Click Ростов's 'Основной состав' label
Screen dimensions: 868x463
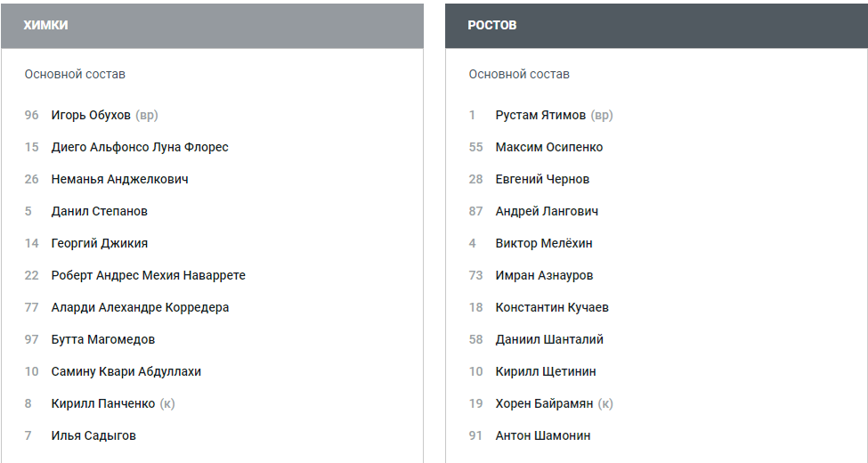(x=519, y=74)
